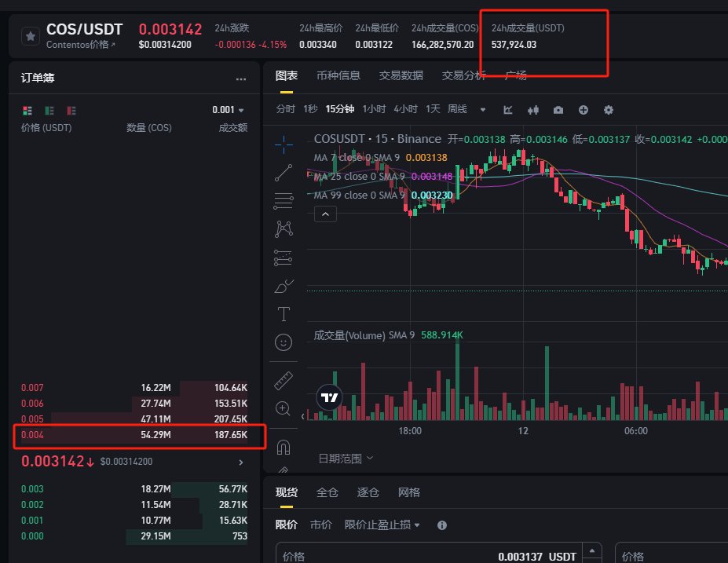Click the 0.000 buy order row

134,536
